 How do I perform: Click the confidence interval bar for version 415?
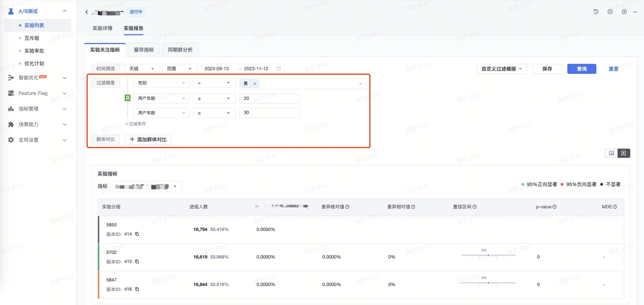[x=488, y=255]
